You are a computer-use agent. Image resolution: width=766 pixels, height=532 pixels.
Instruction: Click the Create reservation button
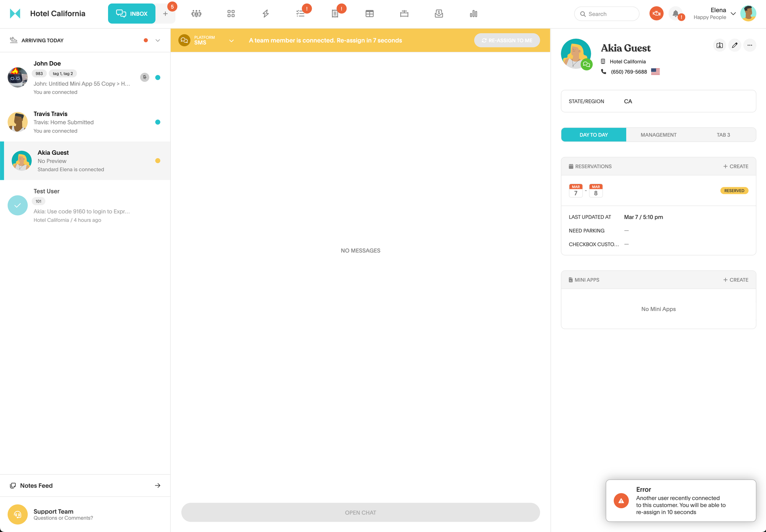(x=735, y=167)
